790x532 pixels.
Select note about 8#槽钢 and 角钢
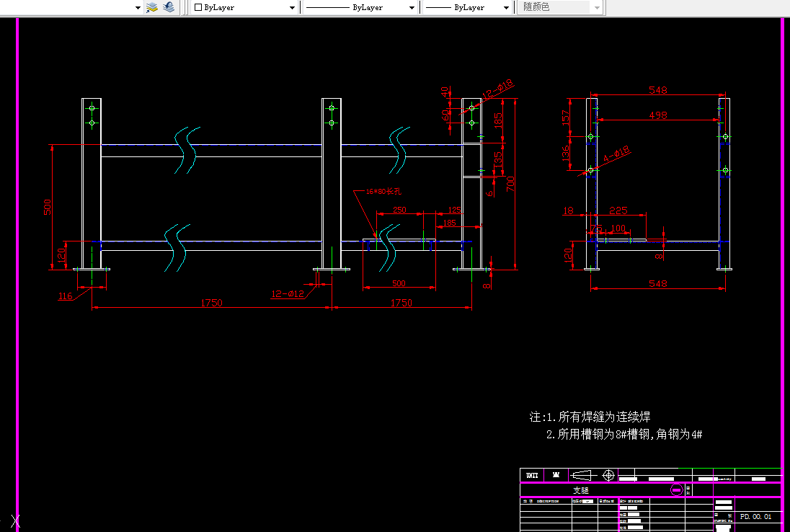(x=624, y=434)
